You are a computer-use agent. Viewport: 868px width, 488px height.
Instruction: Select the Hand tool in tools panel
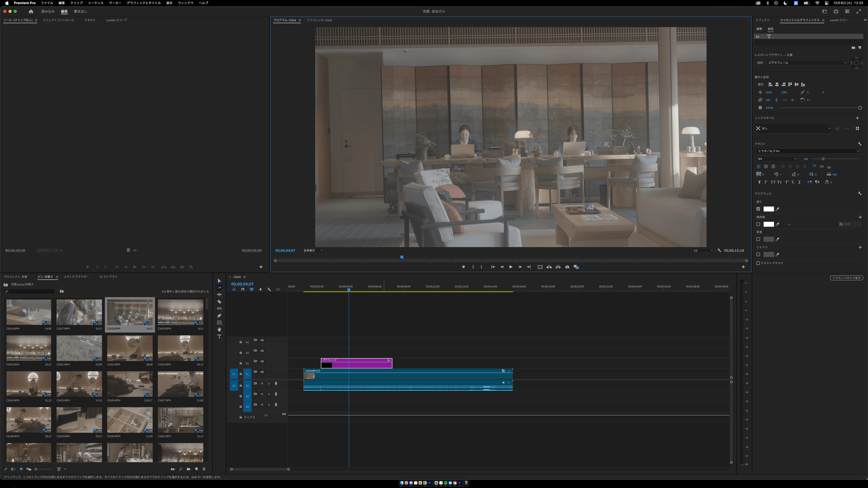click(219, 329)
